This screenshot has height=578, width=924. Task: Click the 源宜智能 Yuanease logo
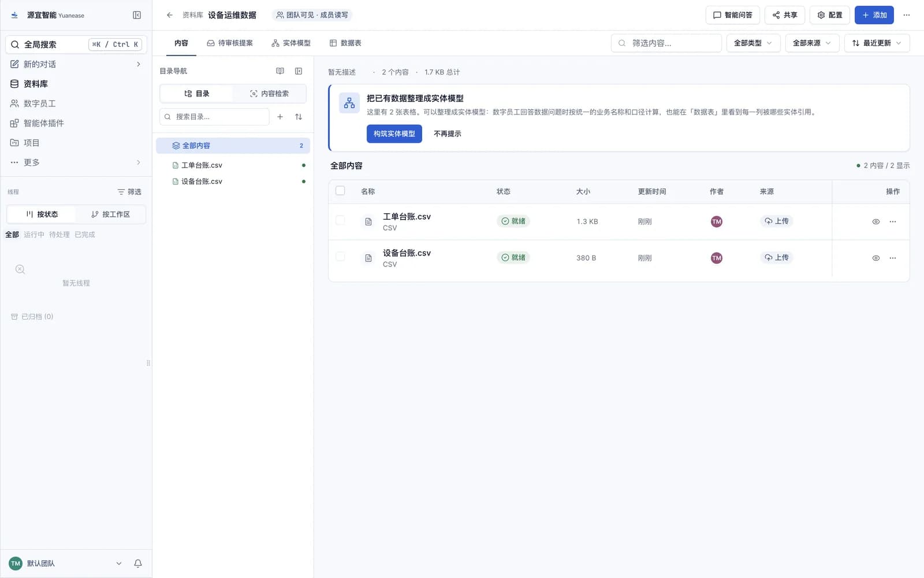point(47,15)
